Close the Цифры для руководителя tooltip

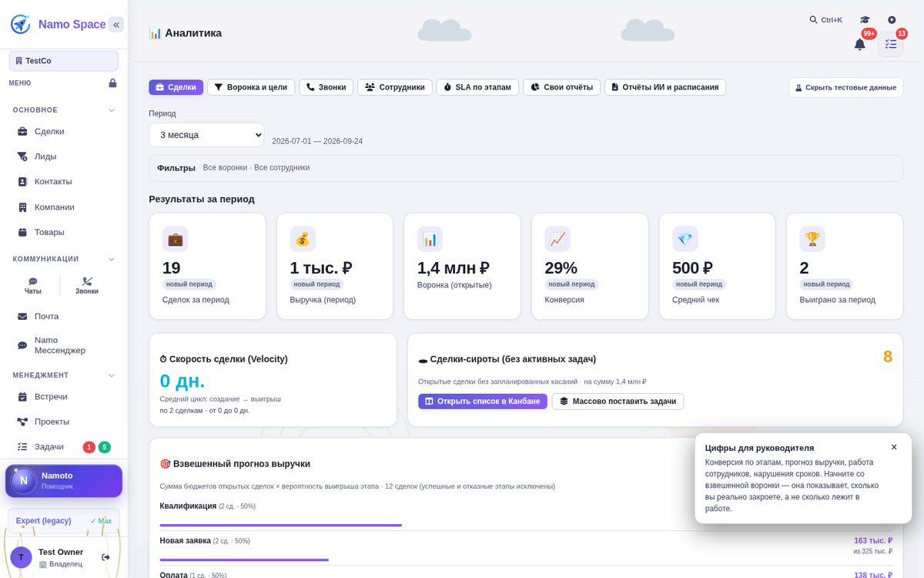point(894,447)
